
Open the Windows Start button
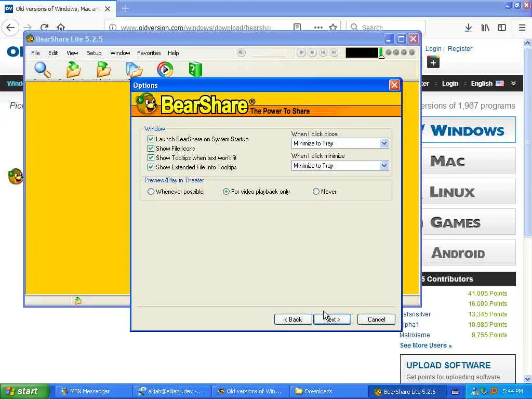click(x=24, y=391)
